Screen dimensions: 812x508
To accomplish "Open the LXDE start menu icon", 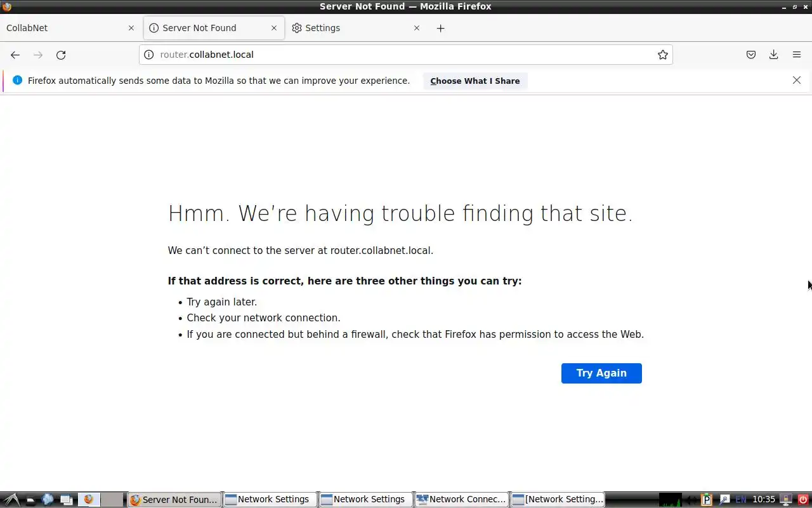I will point(13,500).
